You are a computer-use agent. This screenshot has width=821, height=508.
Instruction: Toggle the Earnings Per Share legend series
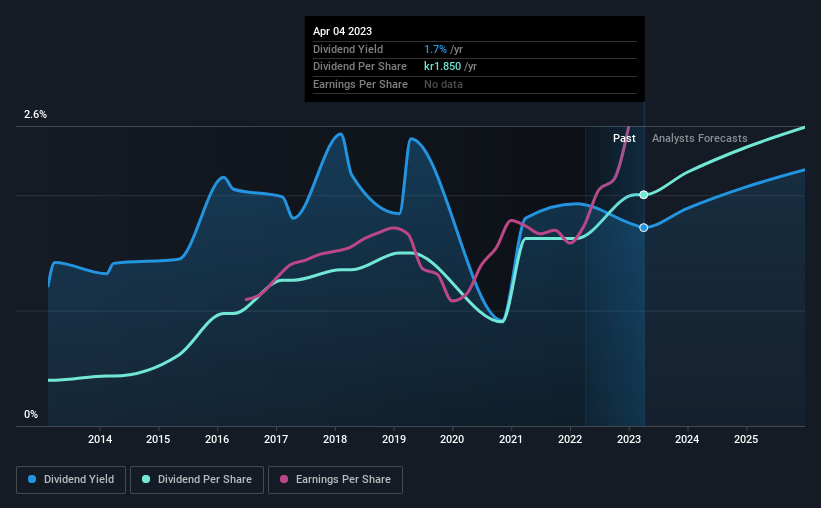click(335, 479)
